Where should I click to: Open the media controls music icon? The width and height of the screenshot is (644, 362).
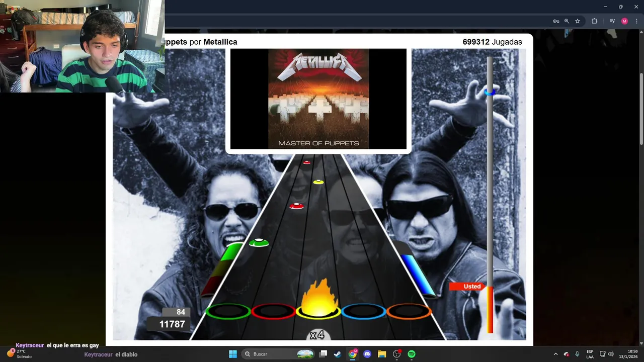point(612,21)
